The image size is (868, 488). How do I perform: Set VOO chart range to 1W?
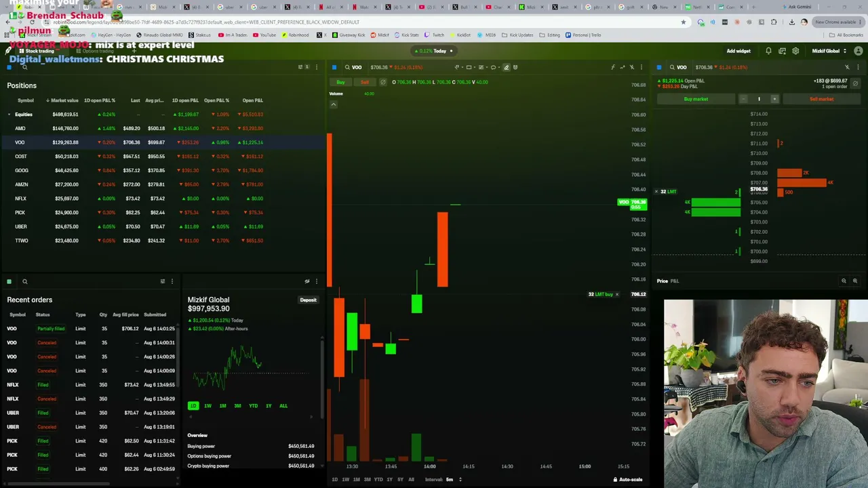[x=345, y=479]
